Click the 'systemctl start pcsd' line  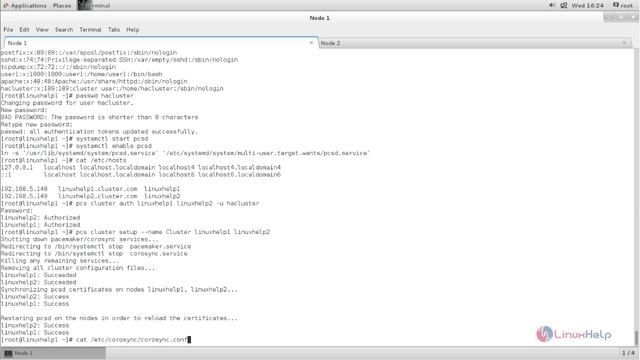(x=74, y=139)
